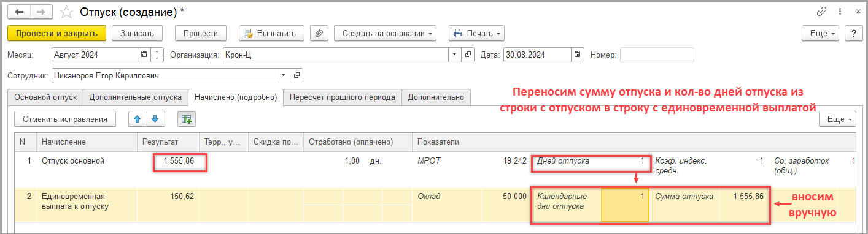The image size is (868, 234).
Task: Move the row down with the blue arrow
Action: pyautogui.click(x=155, y=119)
